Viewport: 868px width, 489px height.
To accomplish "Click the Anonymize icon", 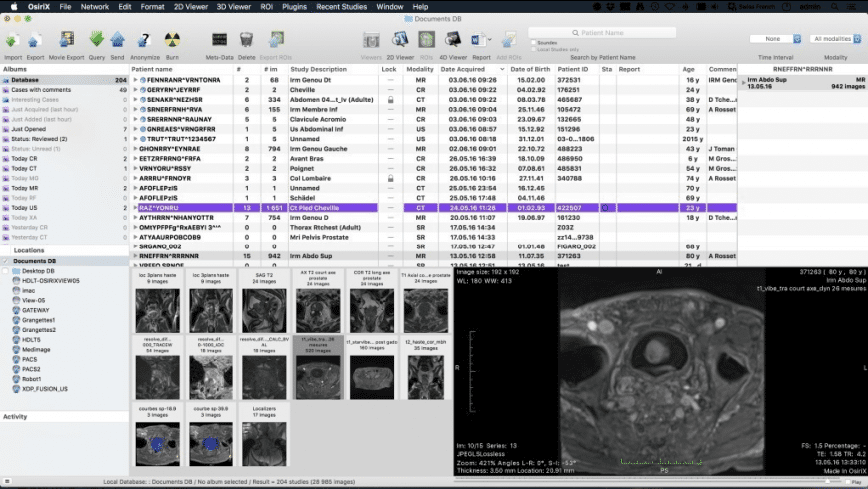I will [x=145, y=41].
